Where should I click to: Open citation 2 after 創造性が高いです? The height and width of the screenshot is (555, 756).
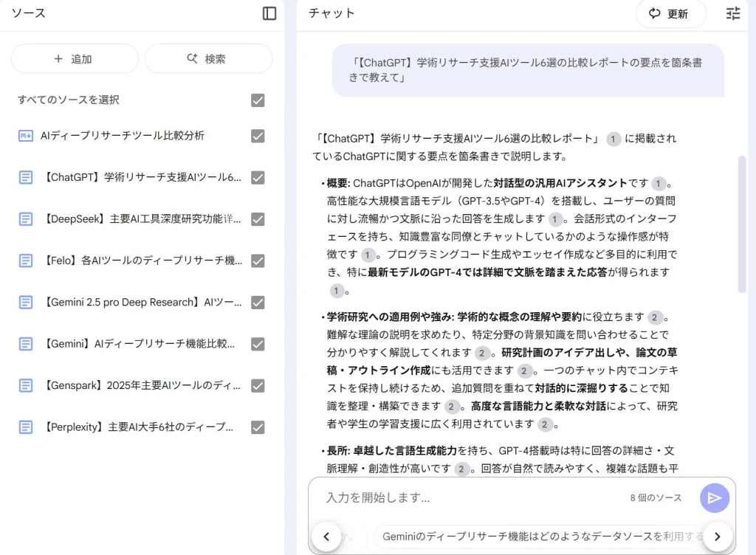click(461, 469)
